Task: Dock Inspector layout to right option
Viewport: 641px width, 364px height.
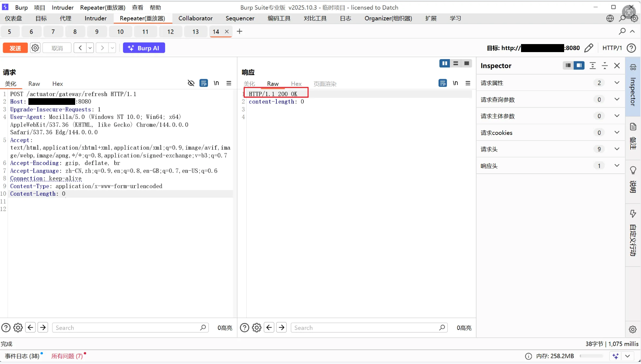Action: (x=579, y=65)
